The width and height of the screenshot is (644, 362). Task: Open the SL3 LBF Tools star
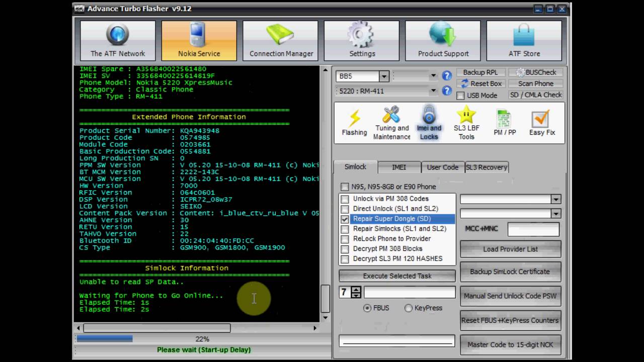tap(466, 123)
